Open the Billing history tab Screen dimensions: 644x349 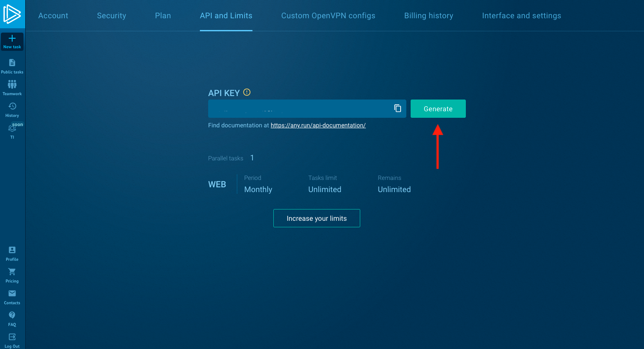tap(429, 16)
